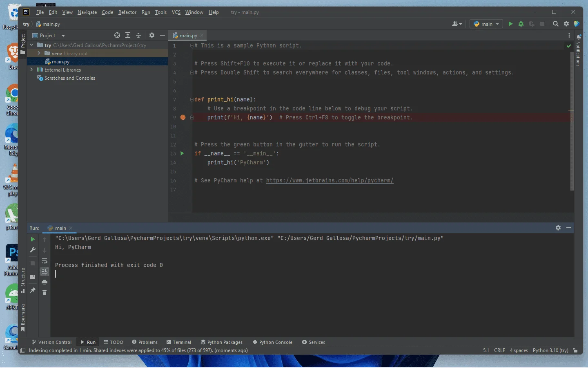Click Restore Layout icon in Run panel
Screen dimensions: 588x368
tap(33, 277)
